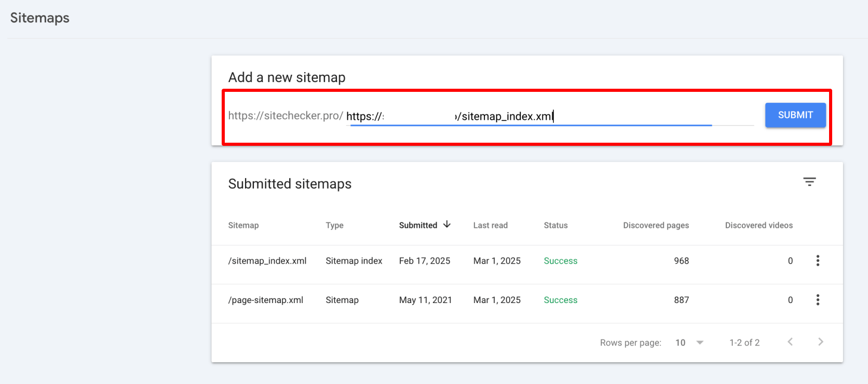
Task: Select the Sitemap index type cell
Action: coord(354,260)
